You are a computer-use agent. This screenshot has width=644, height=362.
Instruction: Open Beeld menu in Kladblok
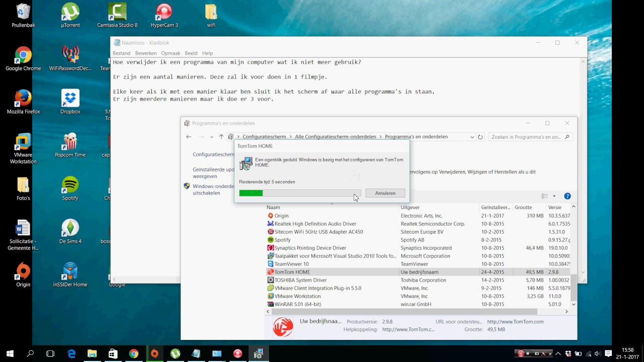(x=191, y=53)
